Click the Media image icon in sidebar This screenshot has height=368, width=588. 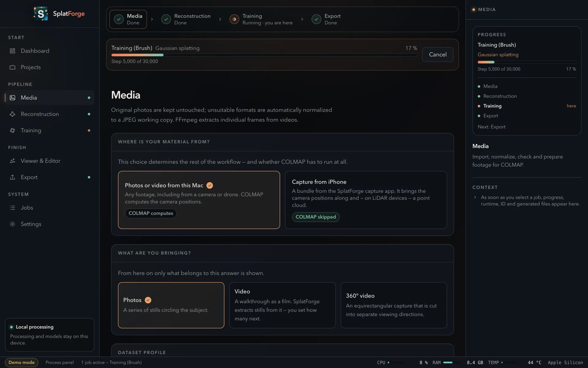click(12, 98)
